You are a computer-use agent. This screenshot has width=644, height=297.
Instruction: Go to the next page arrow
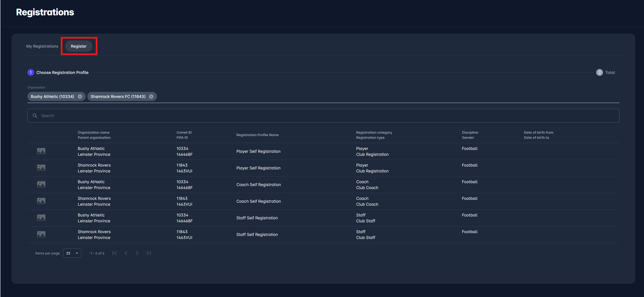137,253
